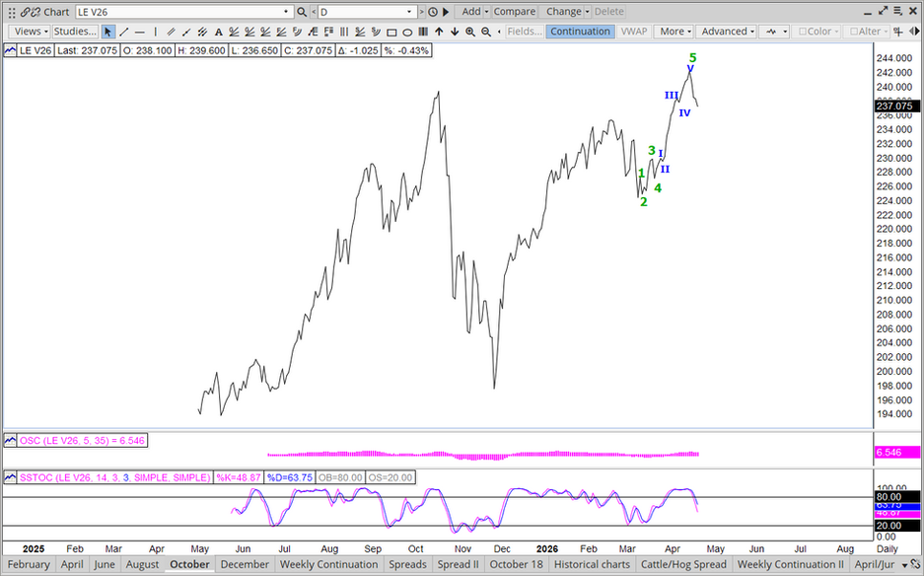Click the OSC (LE V26, 5, 35) label
Viewport: 924px width, 576px height.
(82, 441)
